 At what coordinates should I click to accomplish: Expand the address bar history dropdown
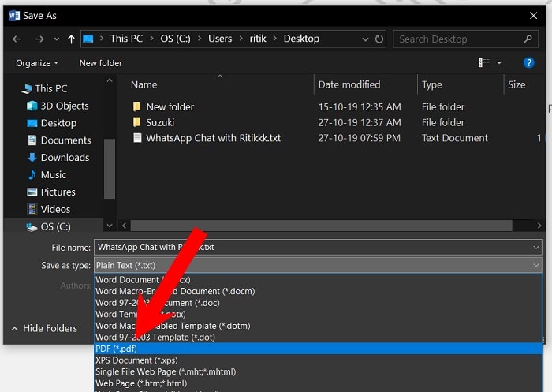coord(365,39)
